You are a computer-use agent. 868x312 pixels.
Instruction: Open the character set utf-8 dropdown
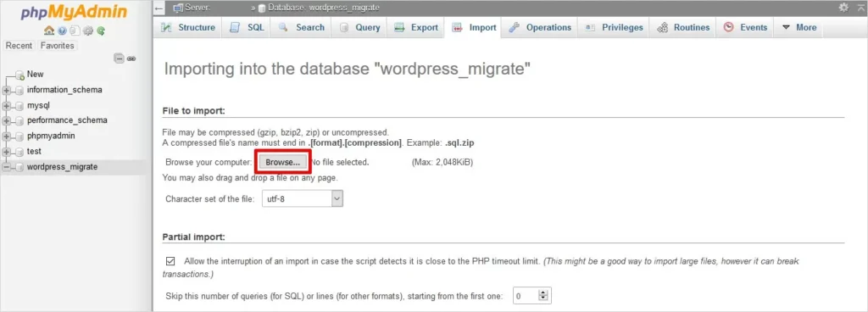[302, 198]
